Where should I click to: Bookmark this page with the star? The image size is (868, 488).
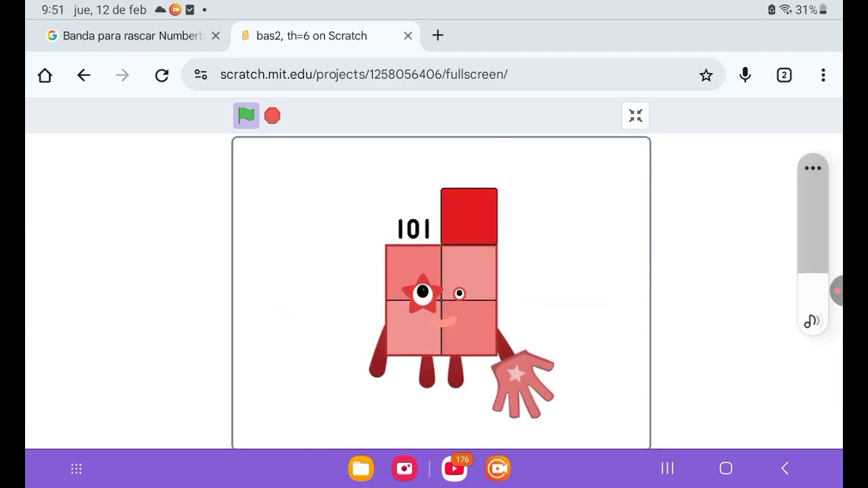click(706, 75)
